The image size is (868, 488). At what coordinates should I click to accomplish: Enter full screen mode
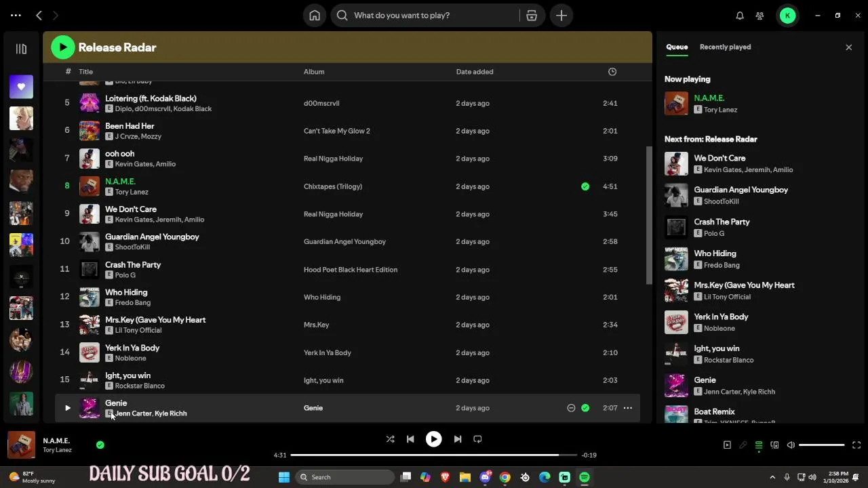click(x=856, y=445)
